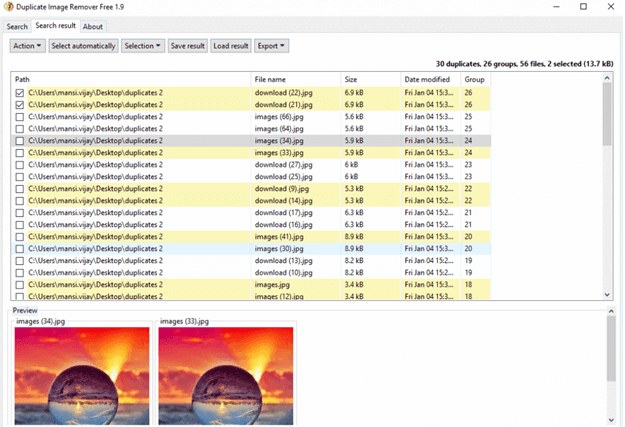Sort by the Date modified column header
Image resolution: width=625 pixels, height=427 pixels.
(x=425, y=79)
